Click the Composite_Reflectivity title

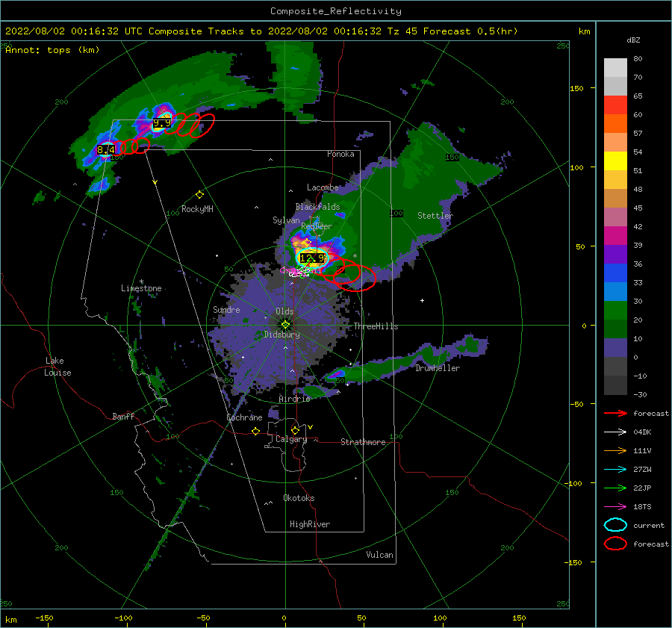336,11
